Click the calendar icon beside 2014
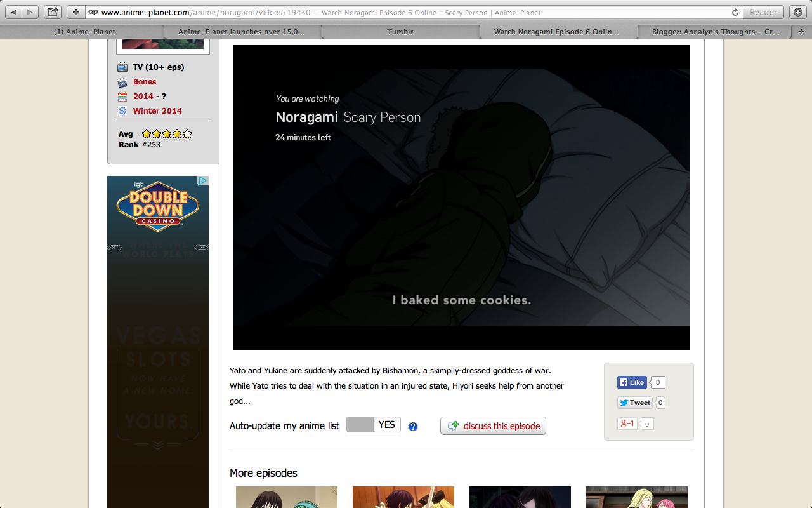 (x=122, y=97)
